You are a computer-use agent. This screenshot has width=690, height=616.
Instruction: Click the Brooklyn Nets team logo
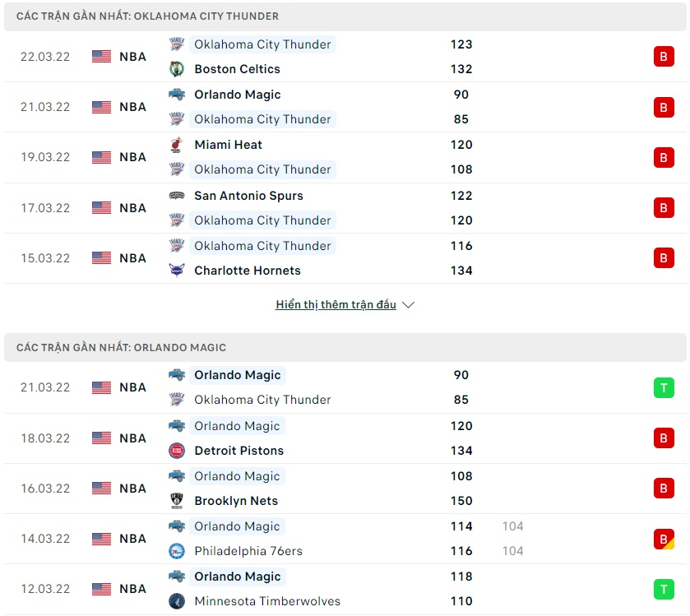177,501
